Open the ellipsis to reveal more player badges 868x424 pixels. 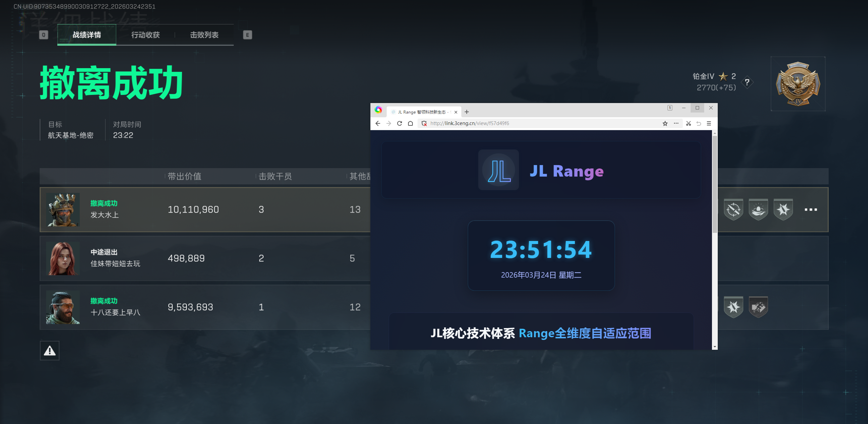pyautogui.click(x=810, y=209)
